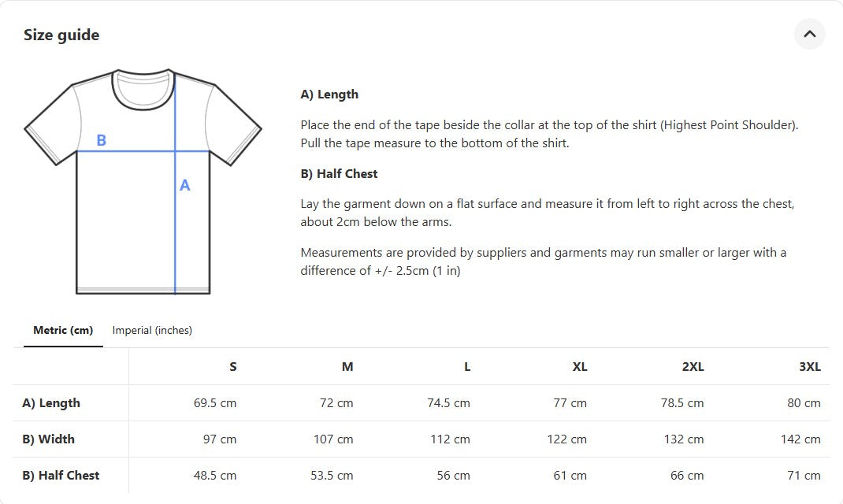843x504 pixels.
Task: Click the Size guide heading
Action: 61,35
